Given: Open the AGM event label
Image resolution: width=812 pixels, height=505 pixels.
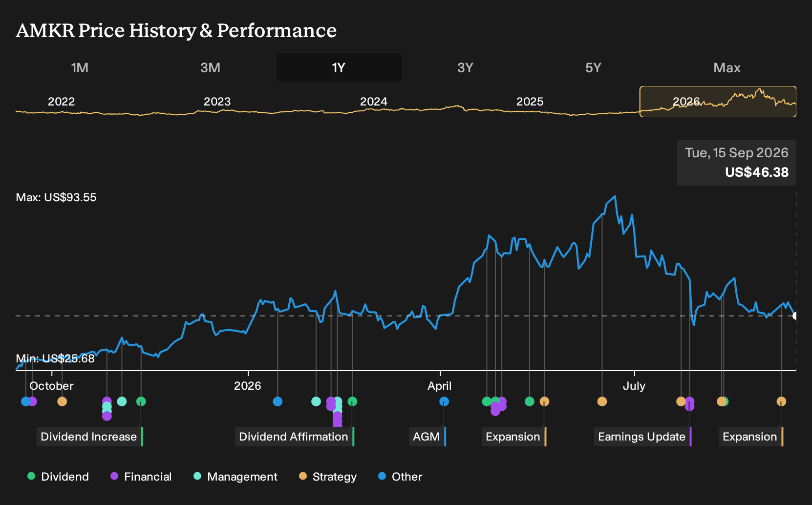Looking at the screenshot, I should click(427, 437).
